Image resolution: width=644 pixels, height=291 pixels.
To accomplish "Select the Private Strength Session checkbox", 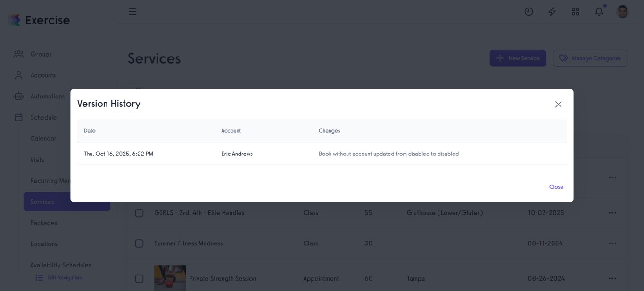I will coord(139,278).
